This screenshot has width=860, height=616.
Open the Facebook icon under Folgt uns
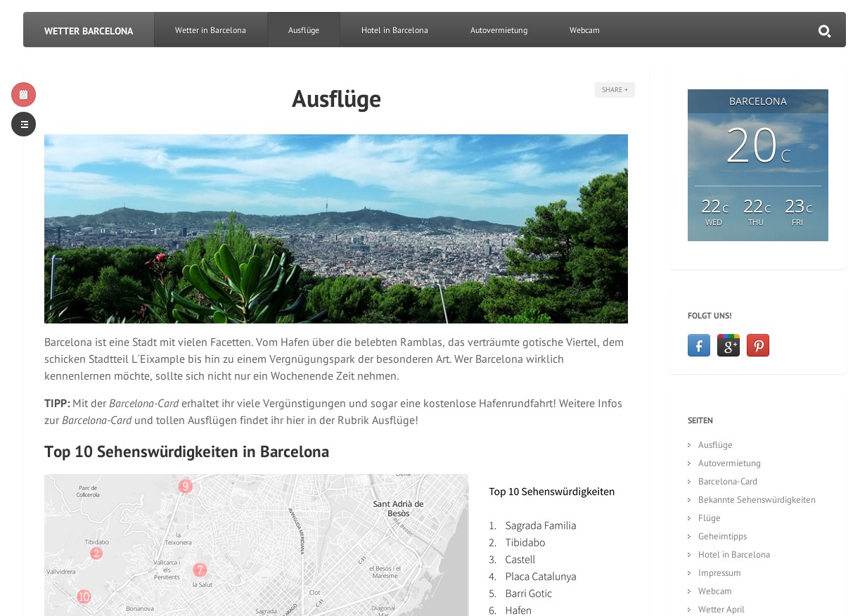(x=699, y=345)
